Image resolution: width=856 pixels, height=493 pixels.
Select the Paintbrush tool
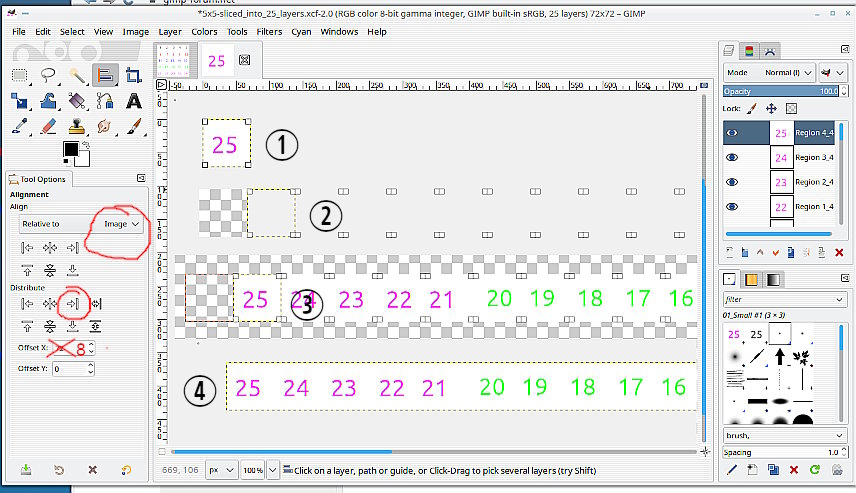[x=134, y=127]
